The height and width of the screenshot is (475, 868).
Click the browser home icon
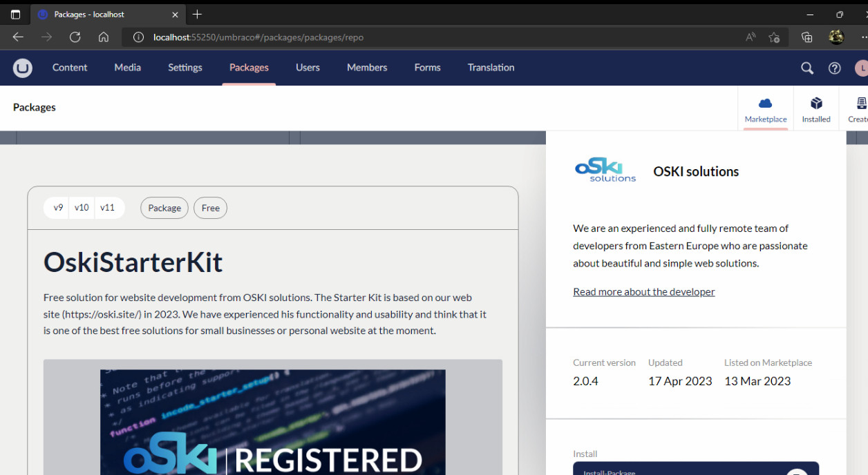point(104,37)
